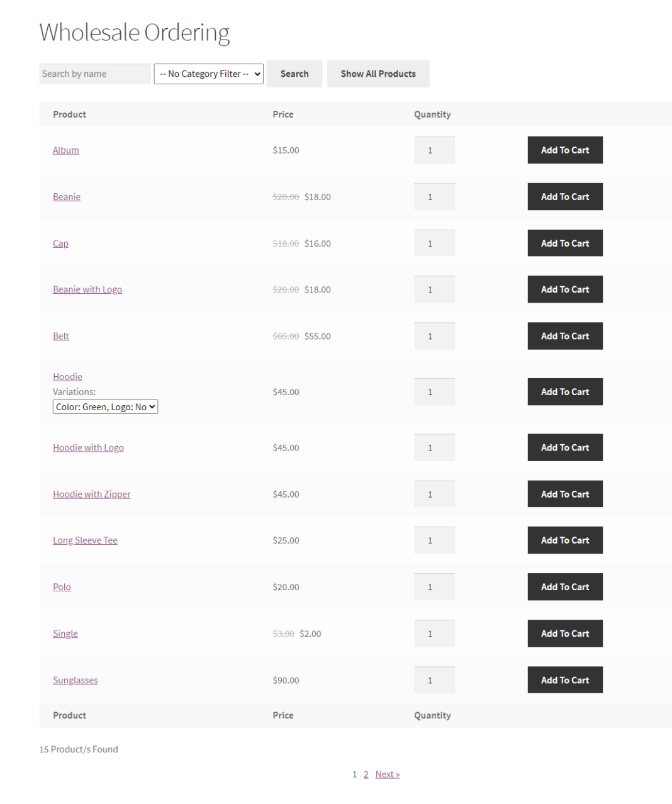Click the Next pagination link
This screenshot has height=804, width=672.
387,774
